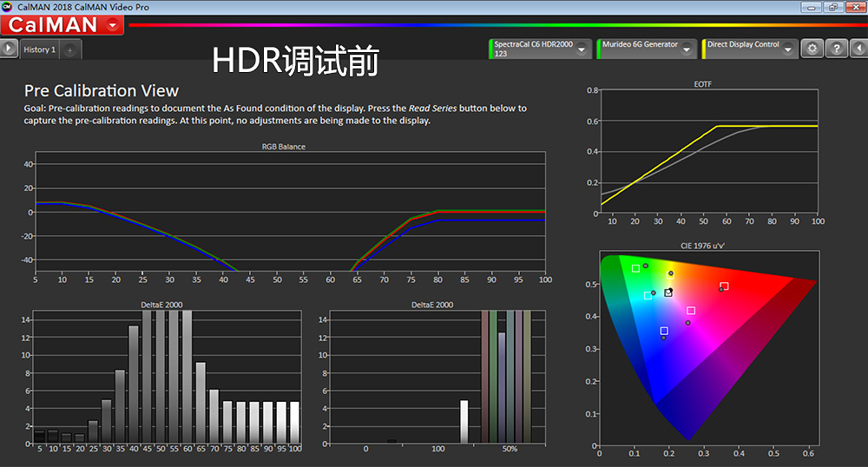Collapse the side panel arrow at right edge
This screenshot has height=467, width=868.
(x=859, y=49)
